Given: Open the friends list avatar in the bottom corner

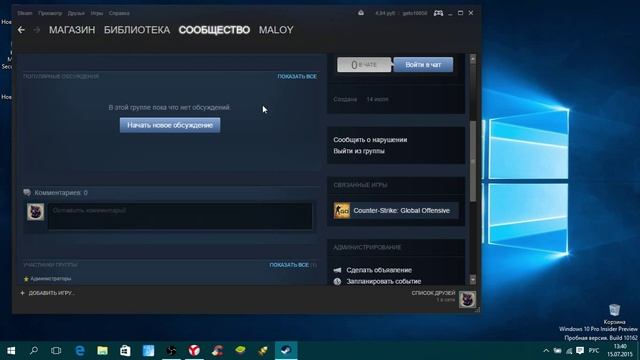Looking at the screenshot, I should tap(467, 300).
